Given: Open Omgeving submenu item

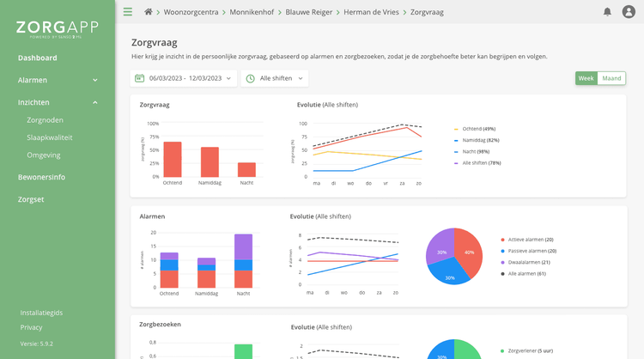Looking at the screenshot, I should 44,155.
